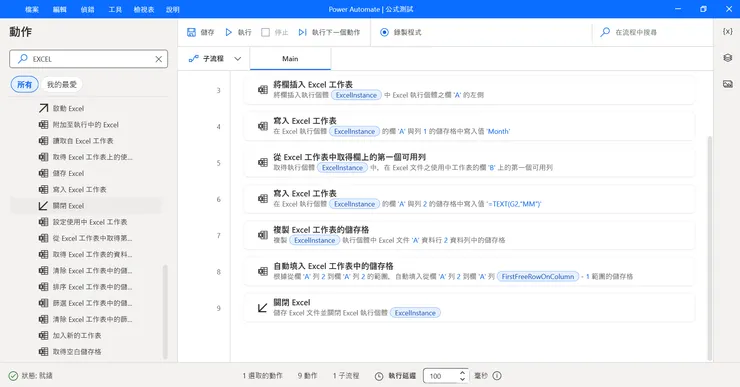Clear the EXCEL search text
Image resolution: width=740 pixels, height=387 pixels.
[x=159, y=59]
